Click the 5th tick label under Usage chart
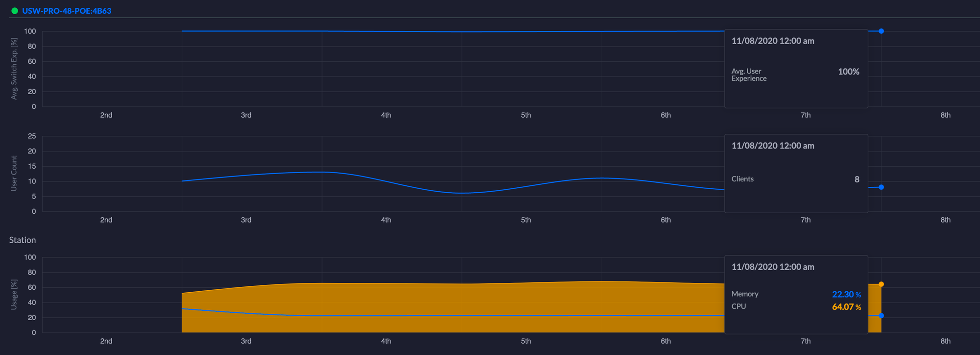Image resolution: width=980 pixels, height=355 pixels. [526, 341]
